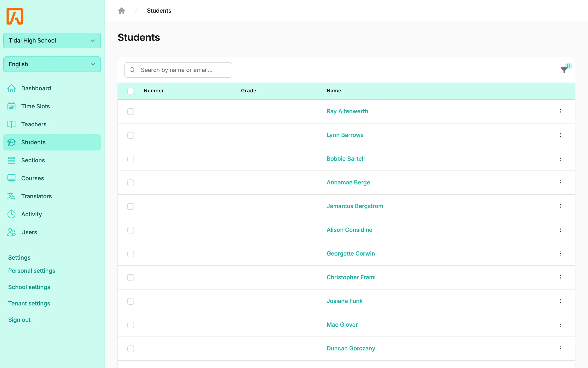Viewport: 588px width, 368px height.
Task: Open Tenant settings link
Action: (x=29, y=304)
